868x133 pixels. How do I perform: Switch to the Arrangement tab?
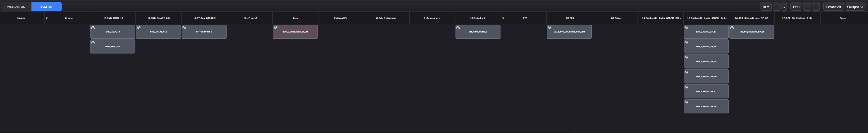[x=16, y=7]
